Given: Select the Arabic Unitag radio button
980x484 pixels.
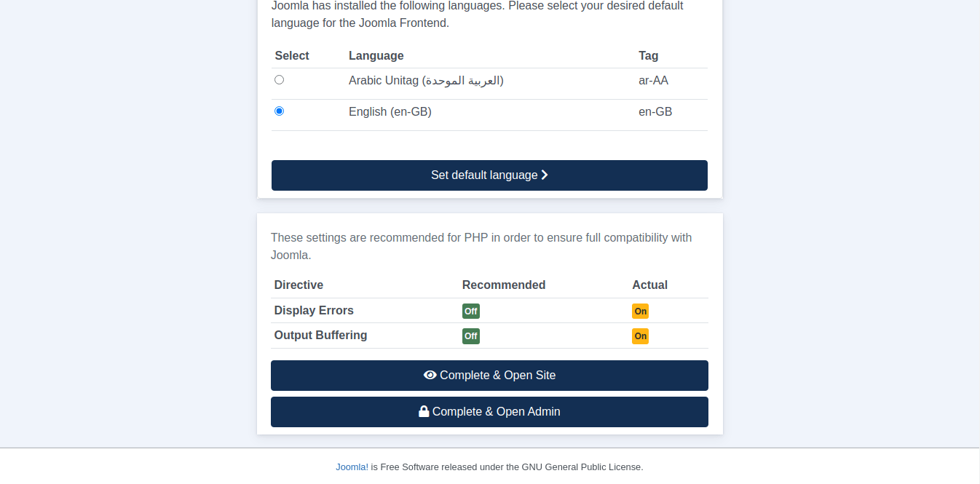Looking at the screenshot, I should click(279, 80).
